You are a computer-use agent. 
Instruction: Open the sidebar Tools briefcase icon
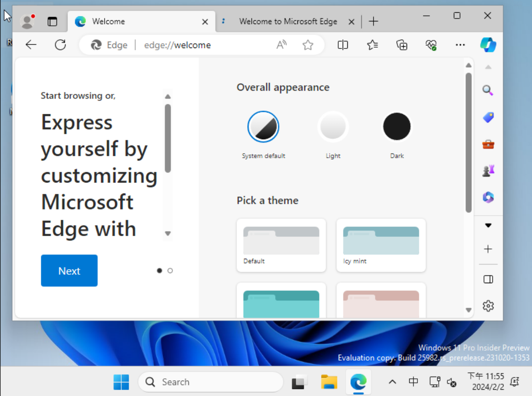488,145
